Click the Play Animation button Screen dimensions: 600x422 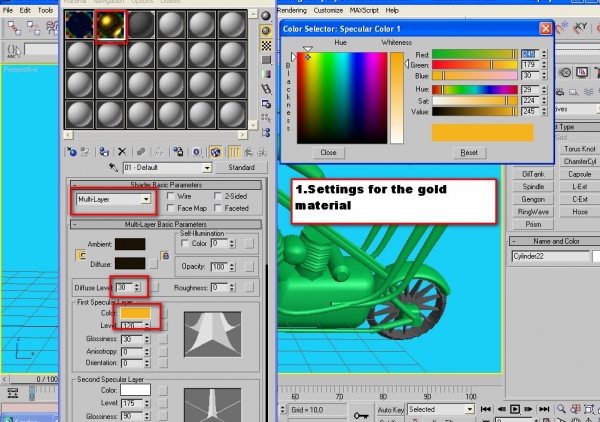pyautogui.click(x=515, y=409)
